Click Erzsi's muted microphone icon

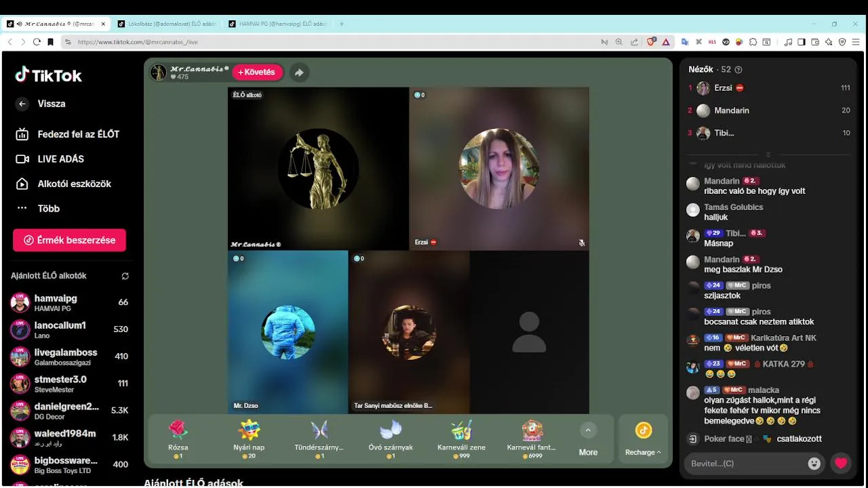point(582,243)
